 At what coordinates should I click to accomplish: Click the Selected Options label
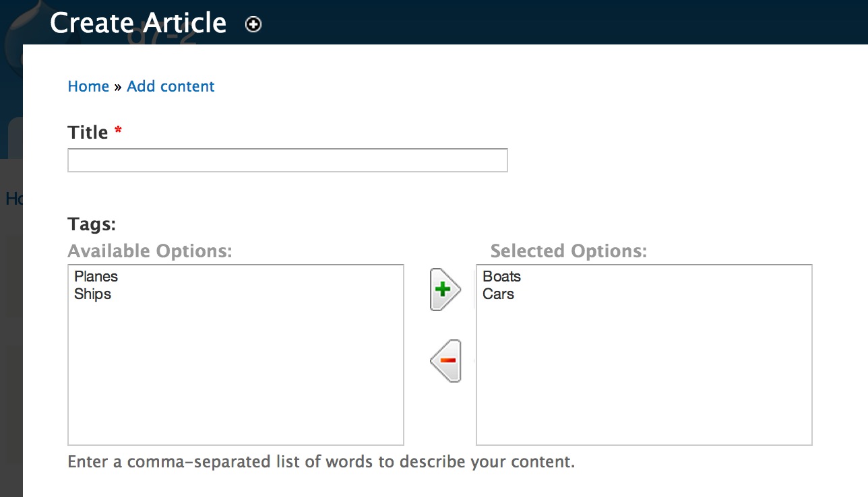click(568, 251)
